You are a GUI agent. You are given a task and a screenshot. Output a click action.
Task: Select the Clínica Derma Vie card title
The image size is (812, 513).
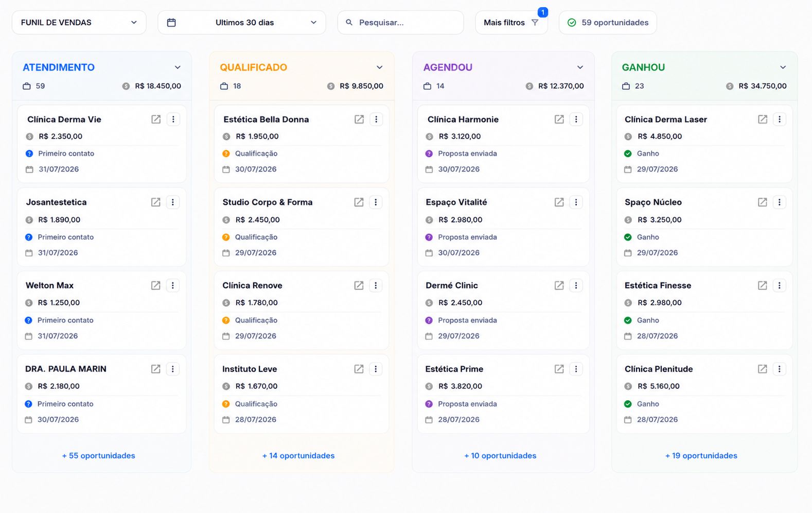point(64,119)
